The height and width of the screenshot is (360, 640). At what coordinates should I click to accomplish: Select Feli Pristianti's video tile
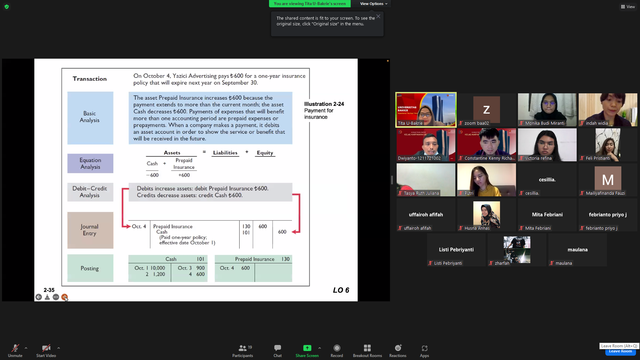(607, 145)
